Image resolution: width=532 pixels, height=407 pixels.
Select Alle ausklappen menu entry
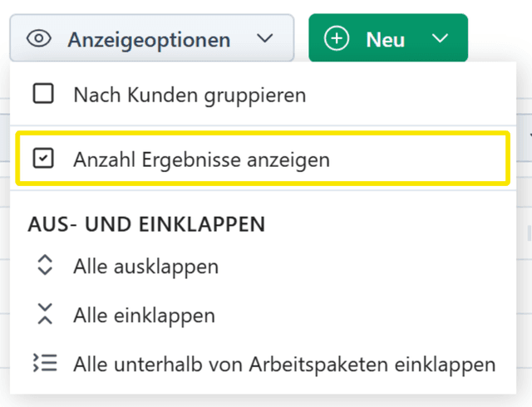[145, 267]
